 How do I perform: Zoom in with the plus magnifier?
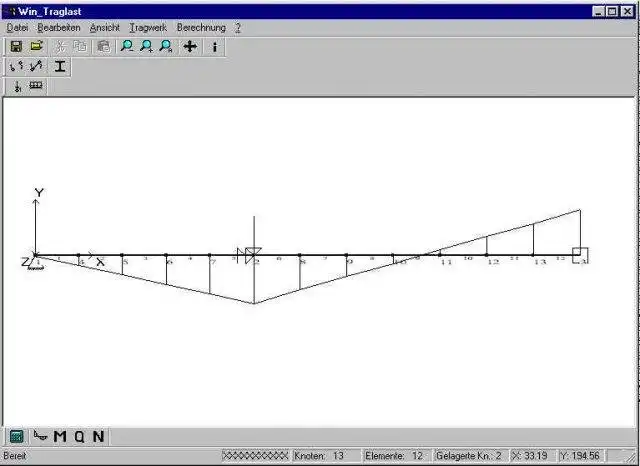click(147, 47)
